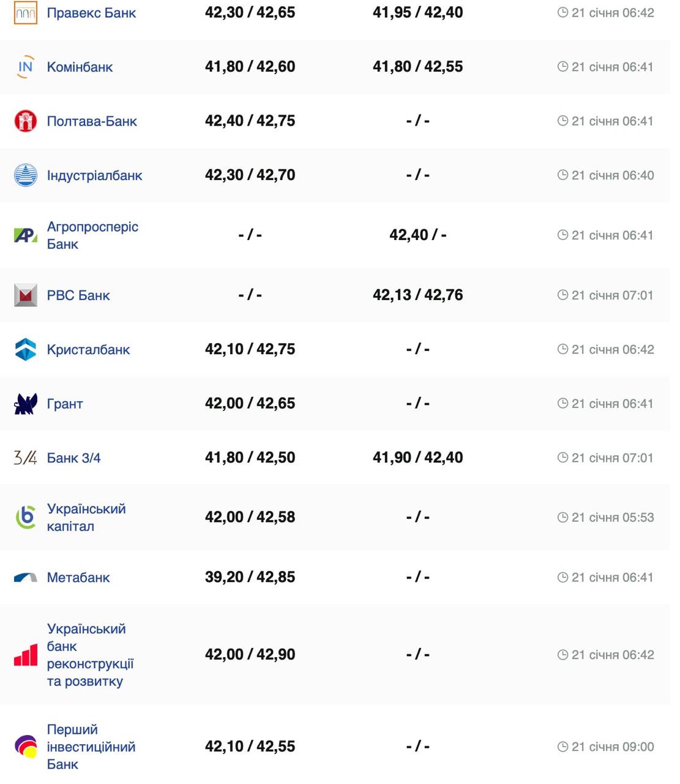Open the Метабанк name link
680x784 pixels.
click(x=78, y=578)
